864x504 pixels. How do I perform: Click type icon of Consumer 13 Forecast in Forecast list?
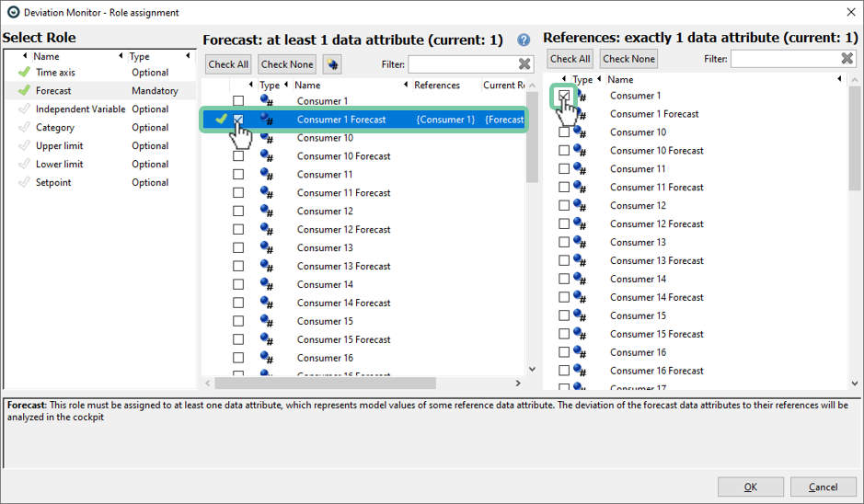point(267,266)
